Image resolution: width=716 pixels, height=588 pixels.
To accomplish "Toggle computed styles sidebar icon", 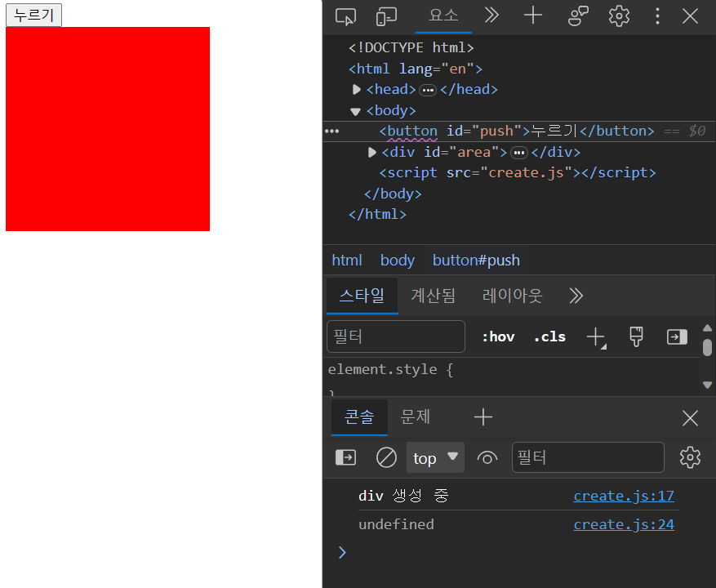I will coord(677,337).
